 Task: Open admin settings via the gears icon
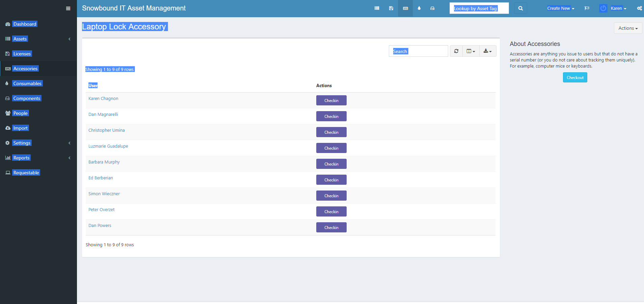click(639, 8)
